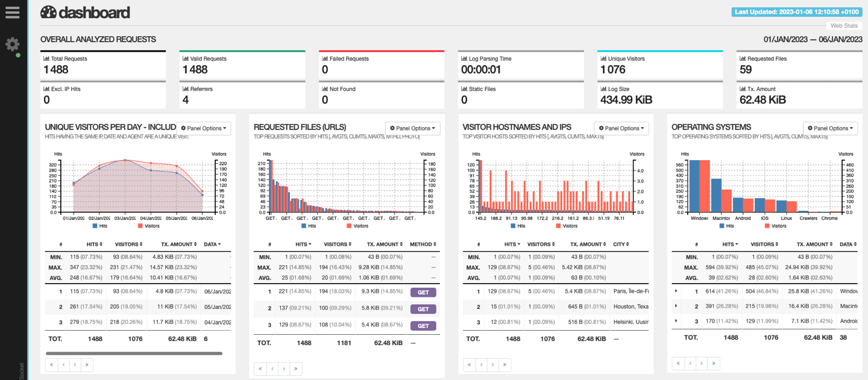The image size is (868, 380).
Task: Jump to first page of Unique Visitors table
Action: pyautogui.click(x=51, y=364)
